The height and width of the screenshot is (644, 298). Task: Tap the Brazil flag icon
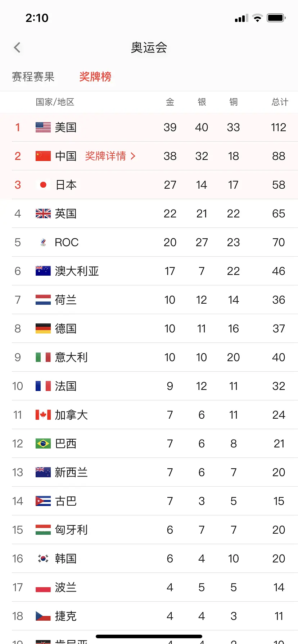[x=43, y=443]
